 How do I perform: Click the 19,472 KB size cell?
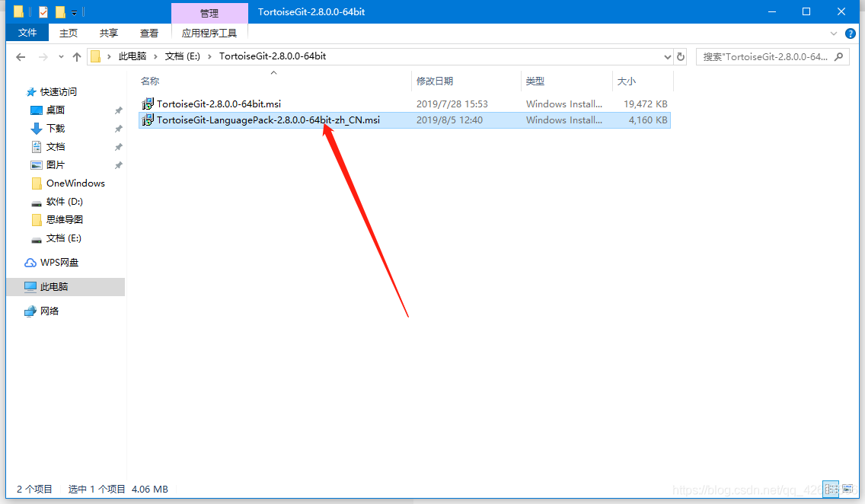click(646, 104)
